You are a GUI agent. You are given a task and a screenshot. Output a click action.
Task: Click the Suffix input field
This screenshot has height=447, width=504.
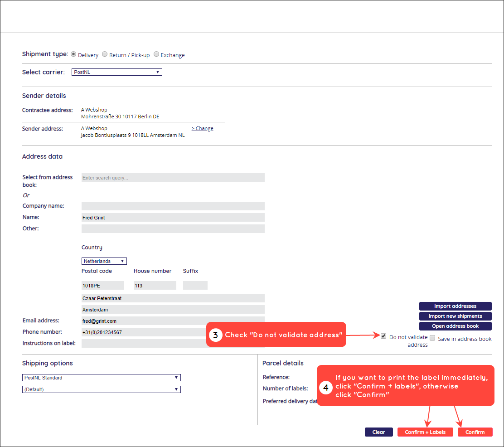point(195,285)
